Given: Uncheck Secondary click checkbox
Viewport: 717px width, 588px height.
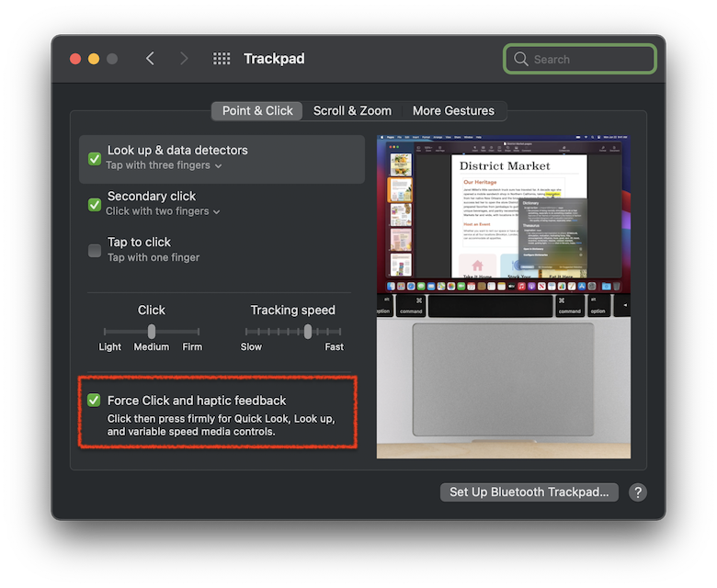Looking at the screenshot, I should click(95, 204).
